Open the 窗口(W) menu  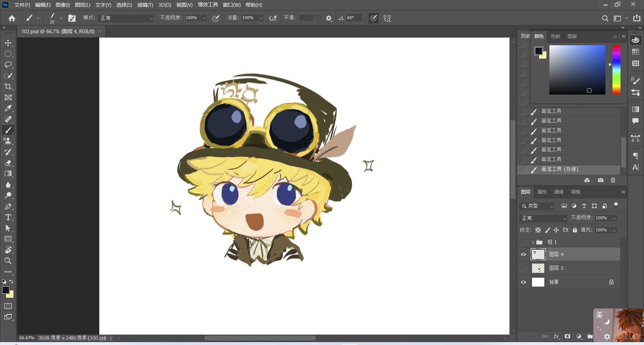point(231,5)
